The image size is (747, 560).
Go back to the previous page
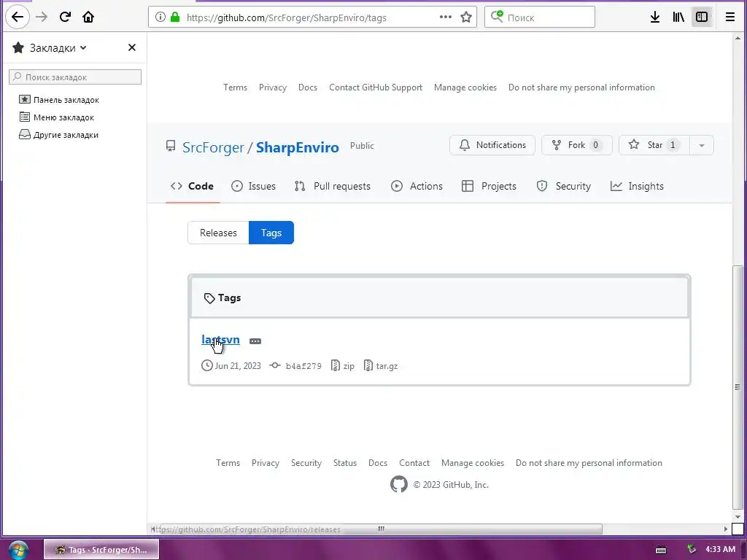pos(18,17)
